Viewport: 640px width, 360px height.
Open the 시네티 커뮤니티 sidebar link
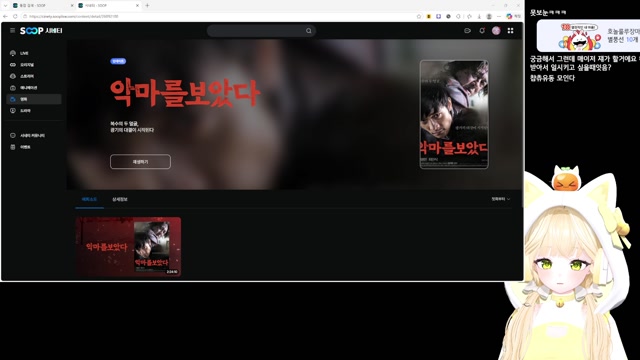tap(34, 136)
